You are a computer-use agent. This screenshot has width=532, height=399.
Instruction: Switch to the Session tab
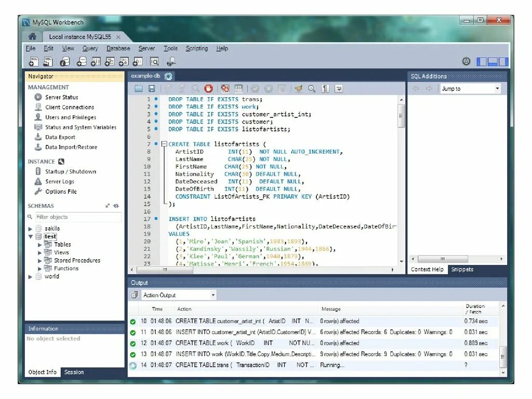tap(74, 372)
